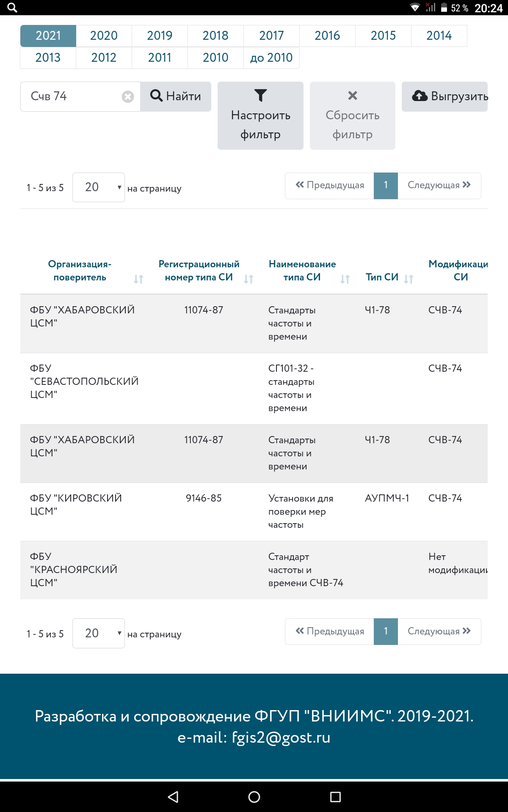
Task: Clear the search field with the X icon
Action: (127, 97)
